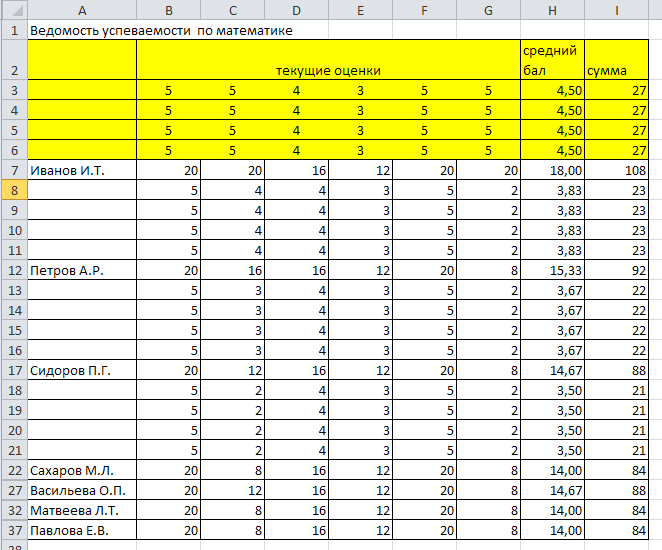Viewport: 662px width, 550px height.
Task: Click column E value 12 in Матвеева row
Action: click(x=361, y=510)
